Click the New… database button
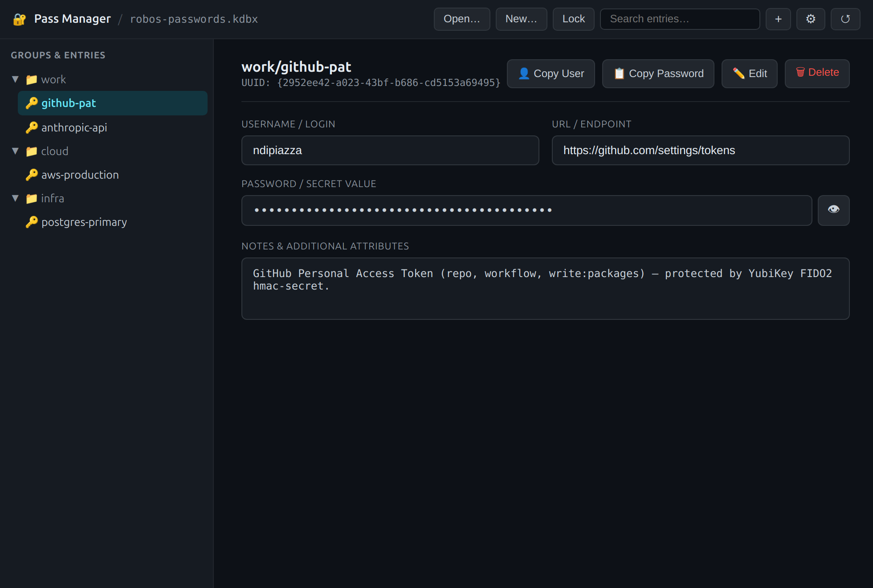The height and width of the screenshot is (588, 873). coord(521,19)
